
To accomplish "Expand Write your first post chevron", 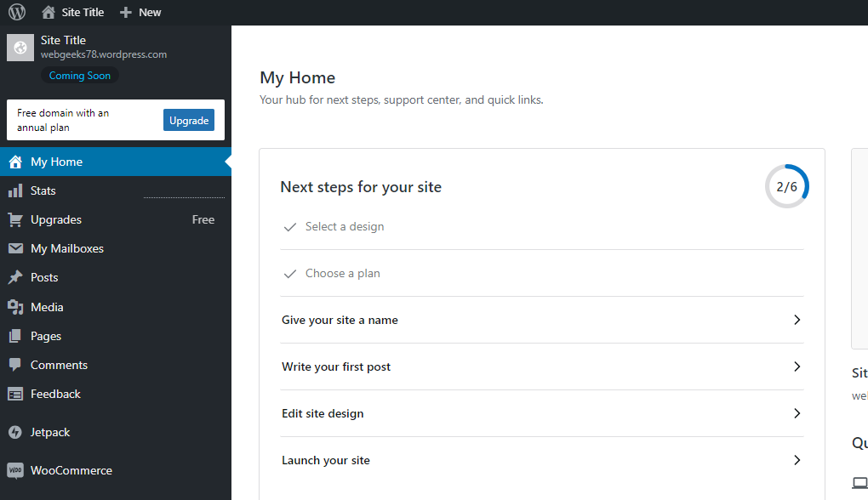I will tap(797, 366).
